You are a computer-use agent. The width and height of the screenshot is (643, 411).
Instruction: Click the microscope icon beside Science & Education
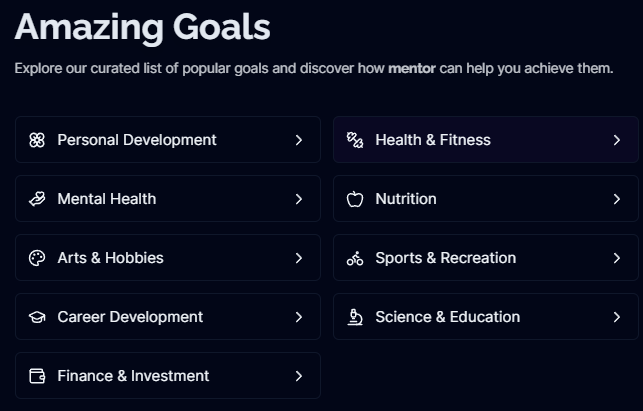click(355, 317)
